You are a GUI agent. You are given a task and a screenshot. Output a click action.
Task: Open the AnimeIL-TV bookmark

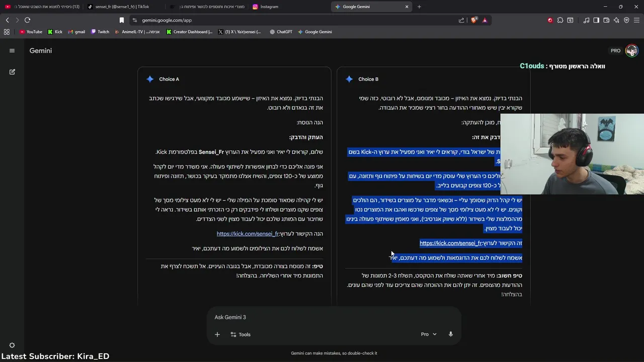[x=137, y=32]
